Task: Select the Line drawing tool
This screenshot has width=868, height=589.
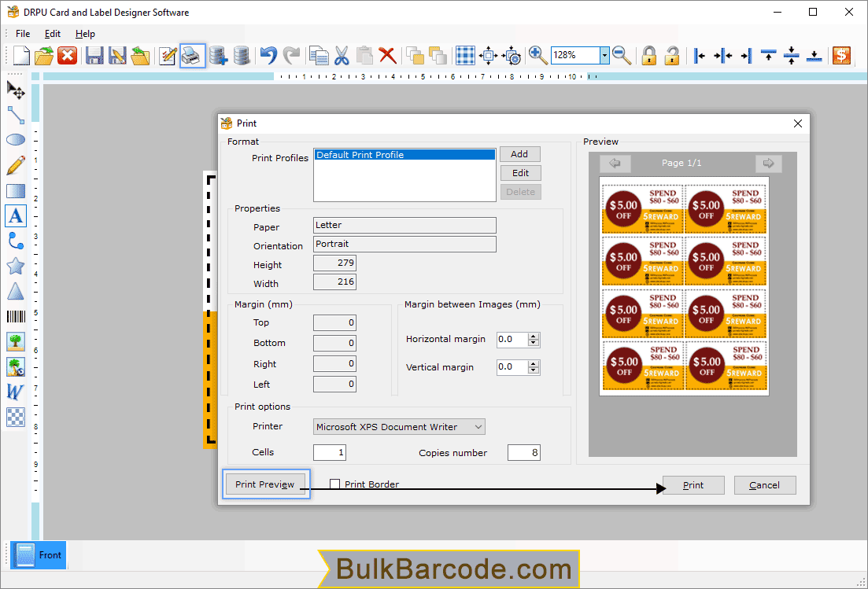Action: pyautogui.click(x=16, y=115)
